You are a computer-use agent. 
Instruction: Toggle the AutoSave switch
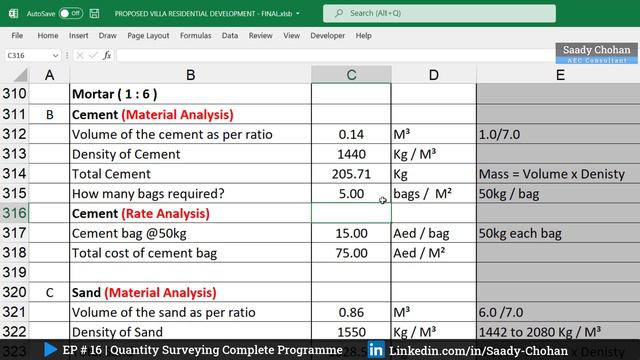pyautogui.click(x=71, y=13)
